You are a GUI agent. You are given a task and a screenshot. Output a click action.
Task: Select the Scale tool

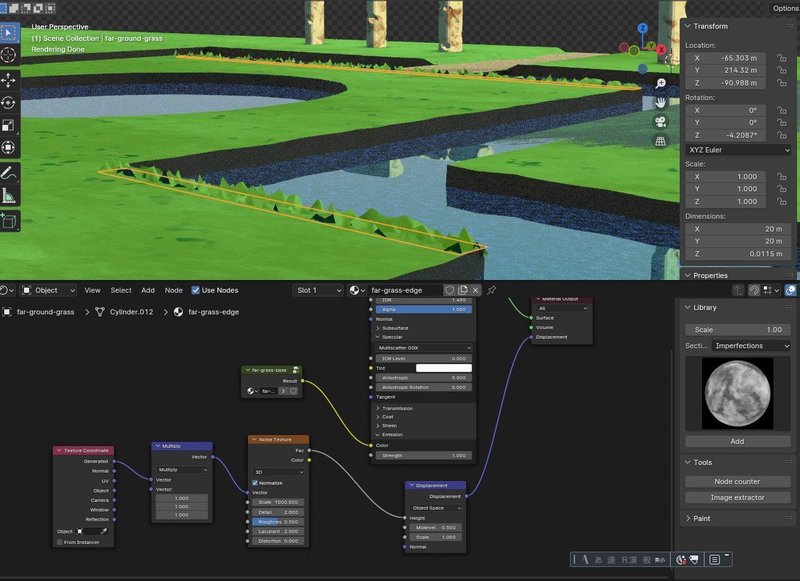pos(9,125)
